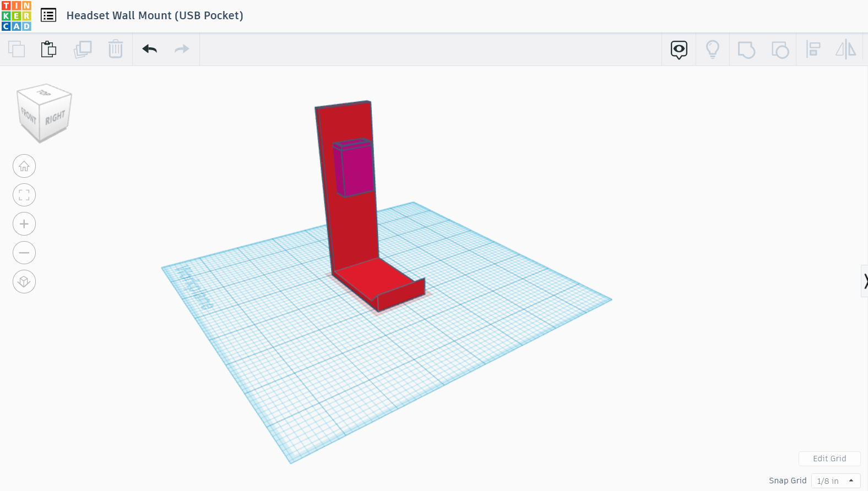Switch to Home view

pos(24,166)
